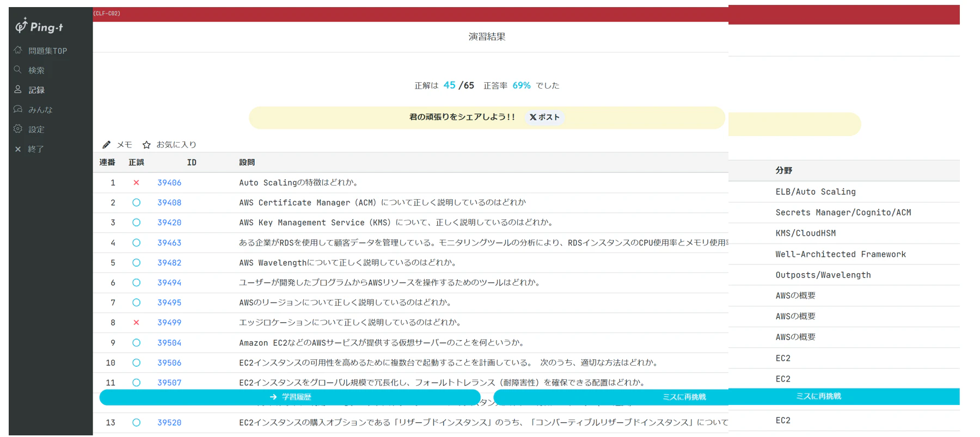
Task: Share results with the X ポスト button
Action: click(x=544, y=117)
